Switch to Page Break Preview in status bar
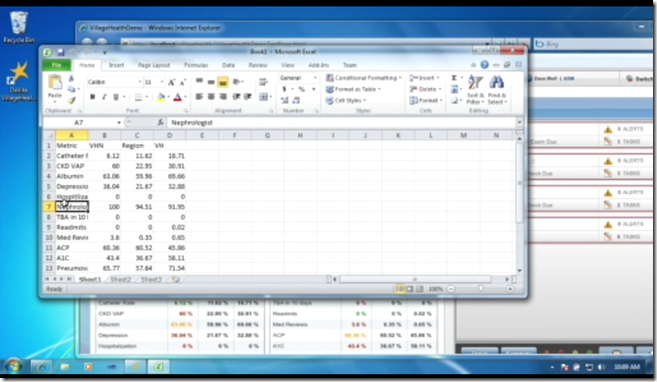 [419, 289]
